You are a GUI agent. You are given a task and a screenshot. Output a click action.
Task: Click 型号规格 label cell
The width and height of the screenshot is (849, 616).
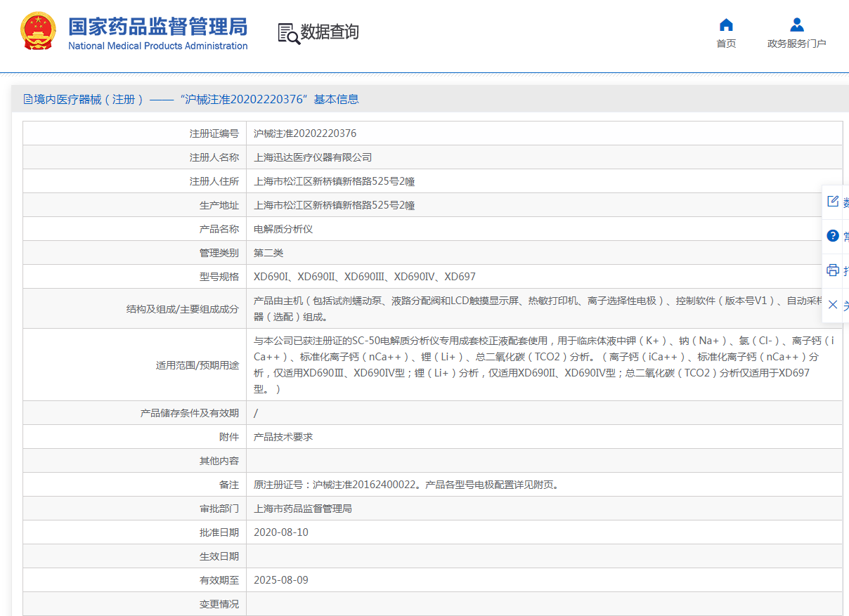pyautogui.click(x=134, y=277)
